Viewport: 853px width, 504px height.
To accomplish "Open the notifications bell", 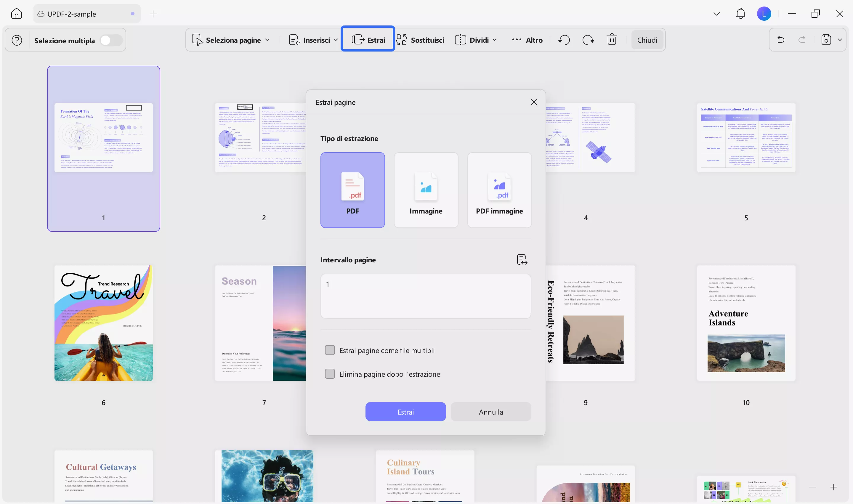I will pyautogui.click(x=740, y=14).
